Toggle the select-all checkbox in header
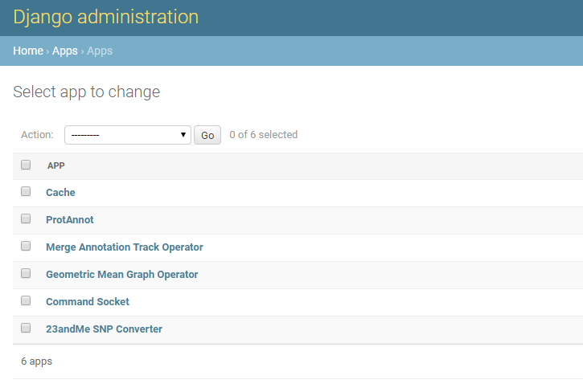 (x=26, y=165)
